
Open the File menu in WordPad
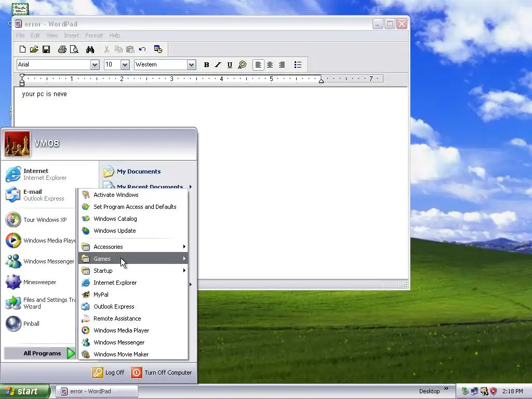pyautogui.click(x=20, y=35)
